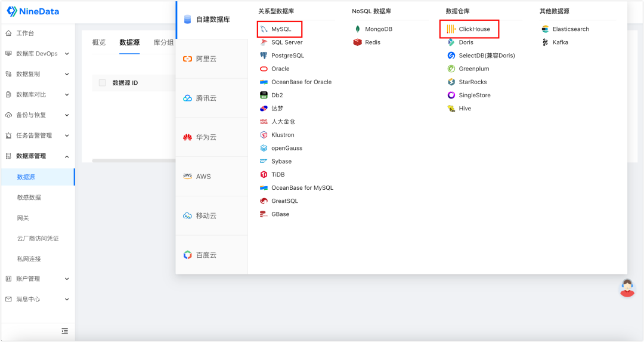Click the MongoDB leaf icon
The width and height of the screenshot is (644, 342).
tap(357, 29)
